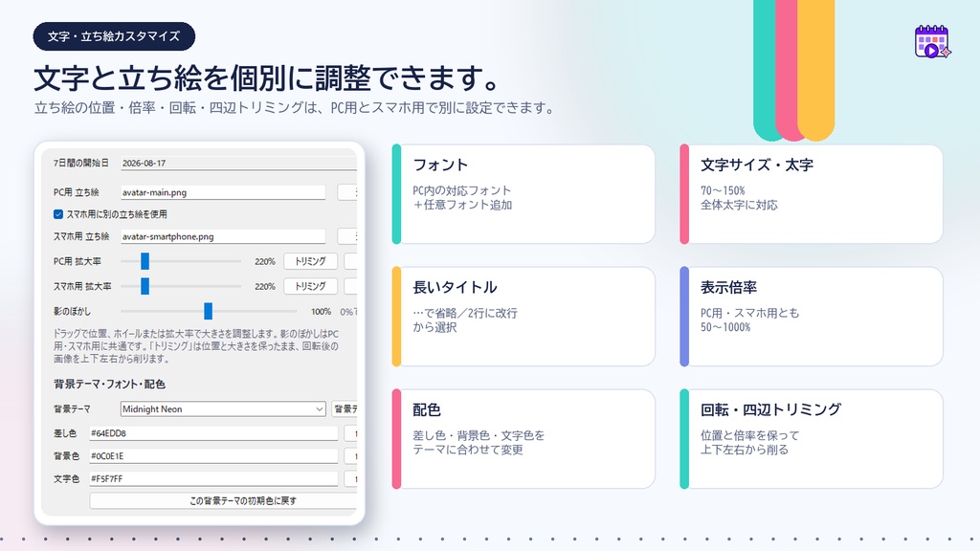The height and width of the screenshot is (551, 980).
Task: Click the 文字・立ち絵カスタマイズ pill badge
Action: tap(115, 36)
